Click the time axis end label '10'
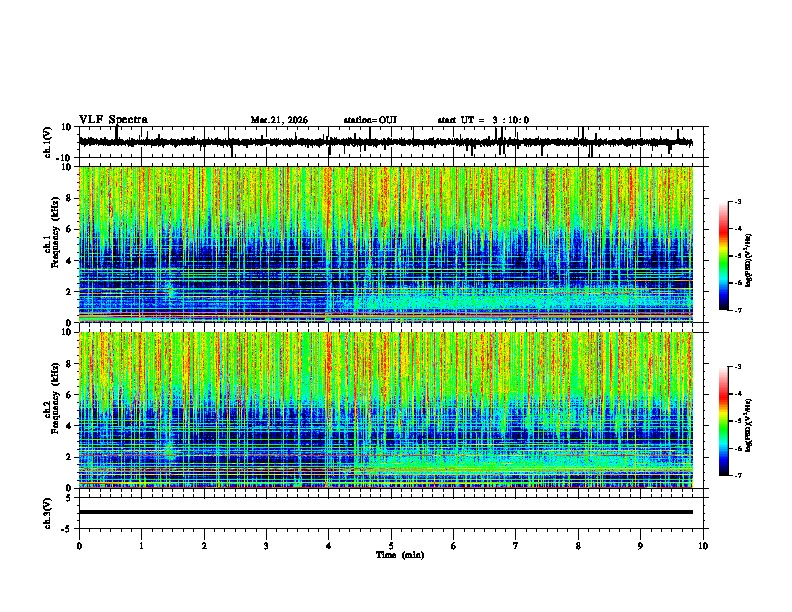This screenshot has width=792, height=612. tap(703, 546)
